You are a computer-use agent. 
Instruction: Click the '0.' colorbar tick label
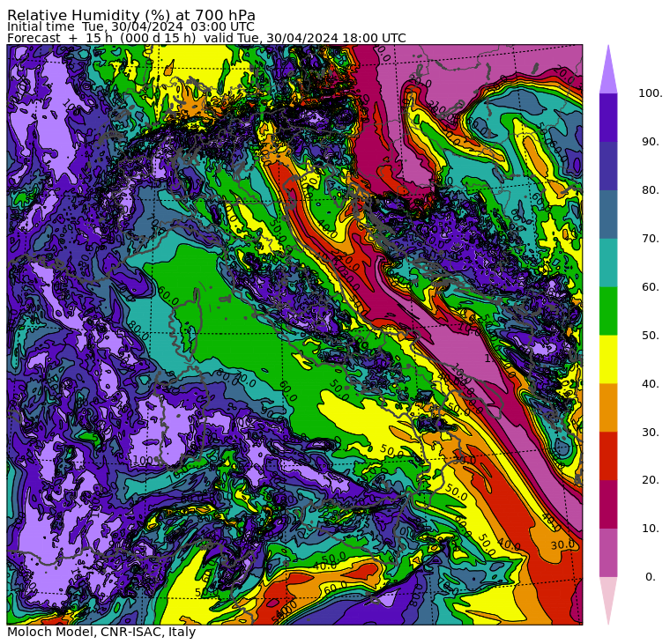coord(651,577)
